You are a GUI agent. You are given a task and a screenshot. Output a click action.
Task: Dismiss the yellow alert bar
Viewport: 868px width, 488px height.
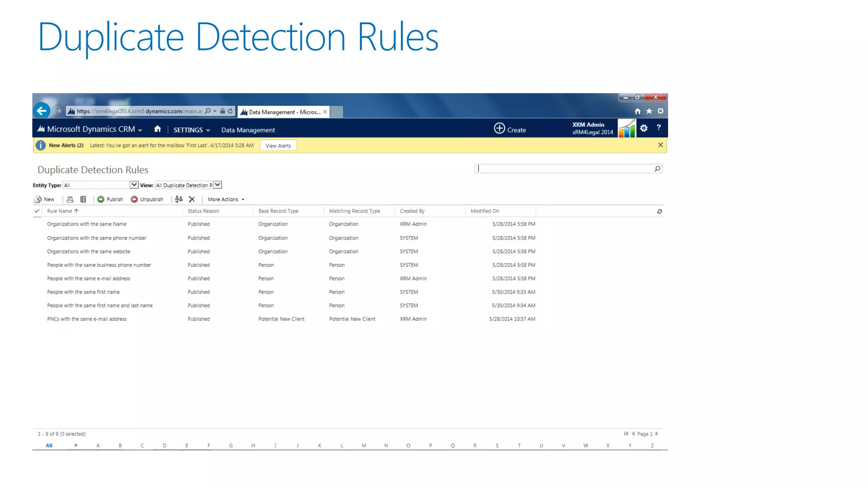pyautogui.click(x=660, y=145)
